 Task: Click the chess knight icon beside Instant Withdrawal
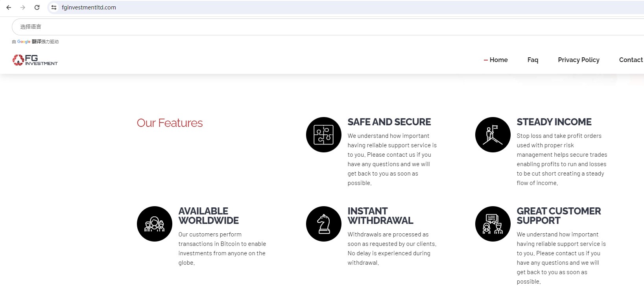(x=324, y=224)
